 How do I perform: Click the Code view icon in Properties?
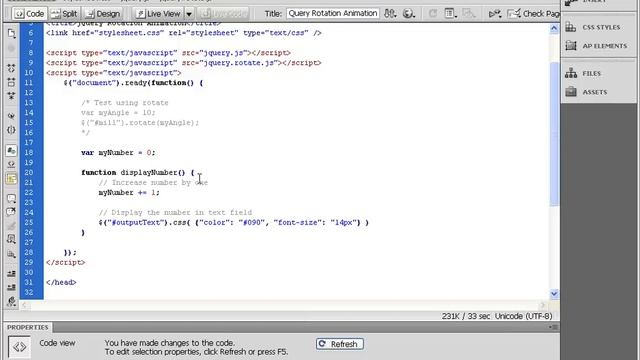pos(19,347)
